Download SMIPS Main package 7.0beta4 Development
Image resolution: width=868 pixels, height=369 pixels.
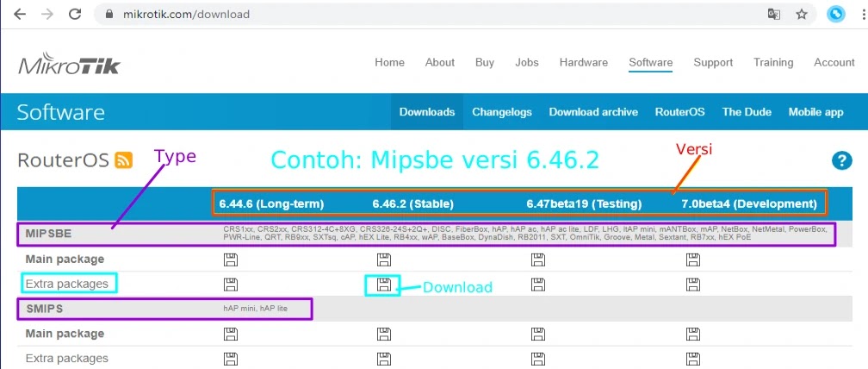click(x=692, y=335)
